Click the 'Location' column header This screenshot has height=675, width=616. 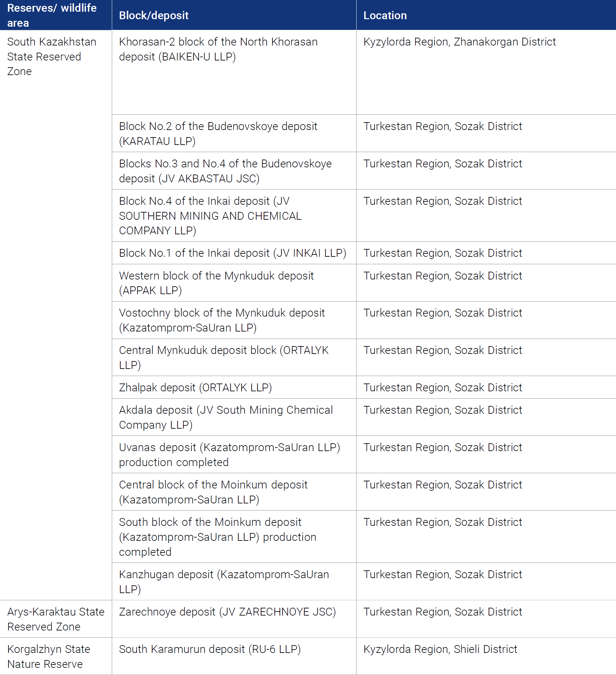pyautogui.click(x=486, y=15)
